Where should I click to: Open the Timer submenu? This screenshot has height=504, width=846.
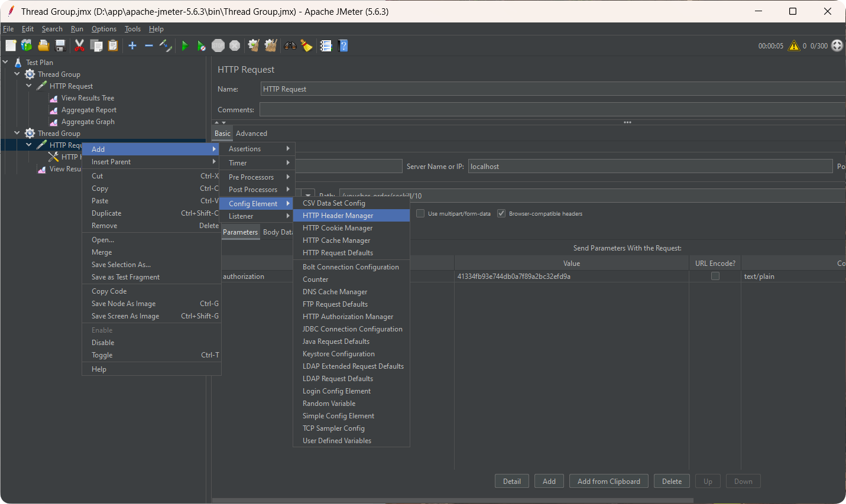tap(257, 163)
